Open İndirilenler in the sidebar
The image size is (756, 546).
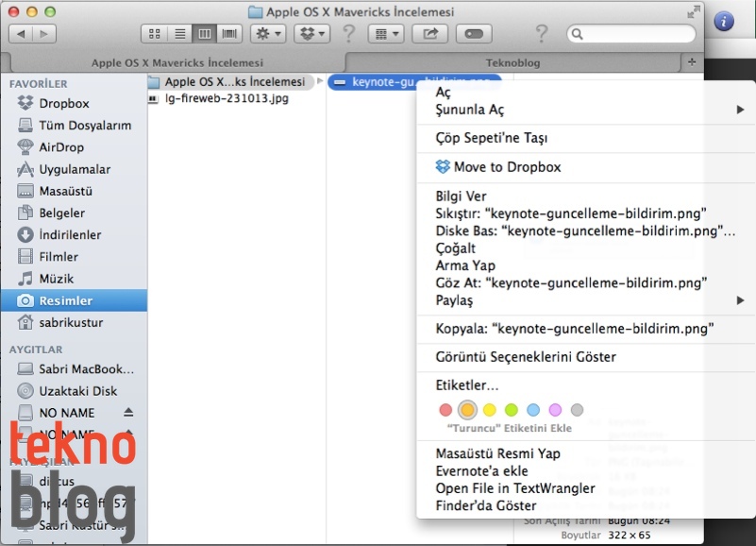pos(75,234)
